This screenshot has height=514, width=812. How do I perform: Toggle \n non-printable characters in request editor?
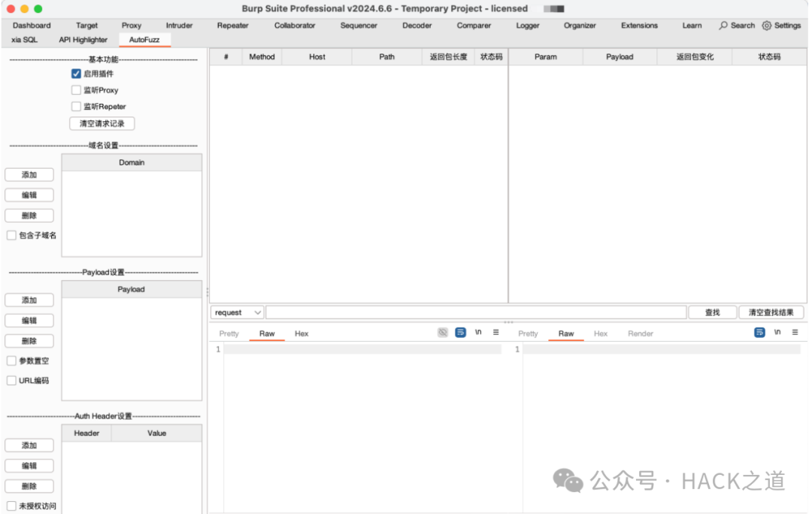coord(478,333)
